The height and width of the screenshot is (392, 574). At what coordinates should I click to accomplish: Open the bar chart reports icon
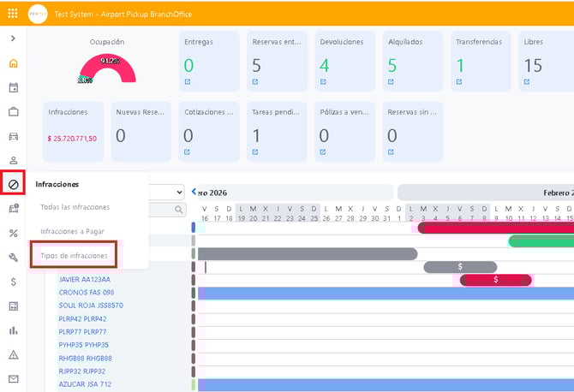(13, 330)
